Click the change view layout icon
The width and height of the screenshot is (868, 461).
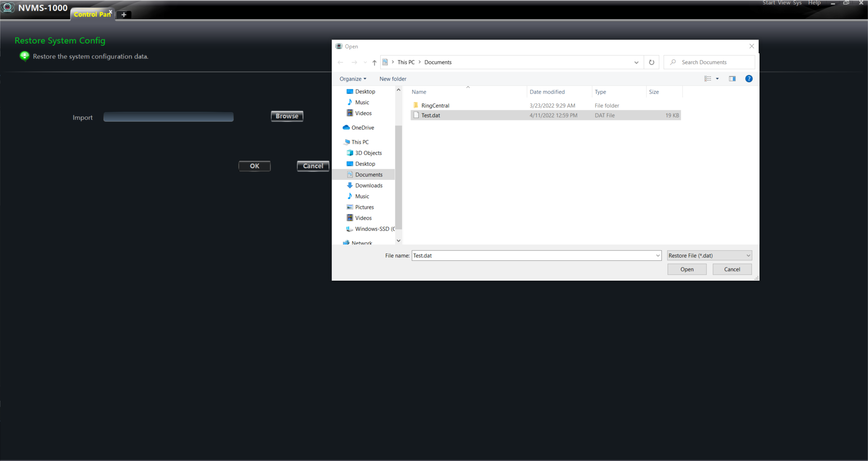click(708, 79)
